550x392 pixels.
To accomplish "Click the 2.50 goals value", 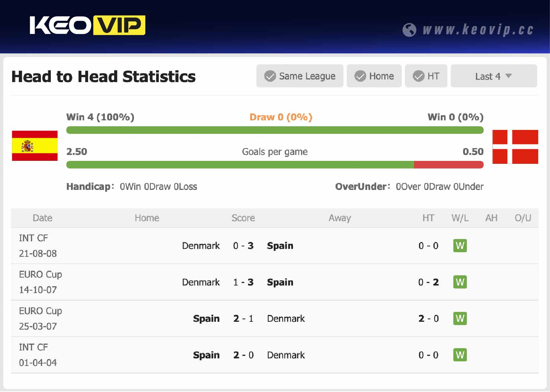I will 77,152.
